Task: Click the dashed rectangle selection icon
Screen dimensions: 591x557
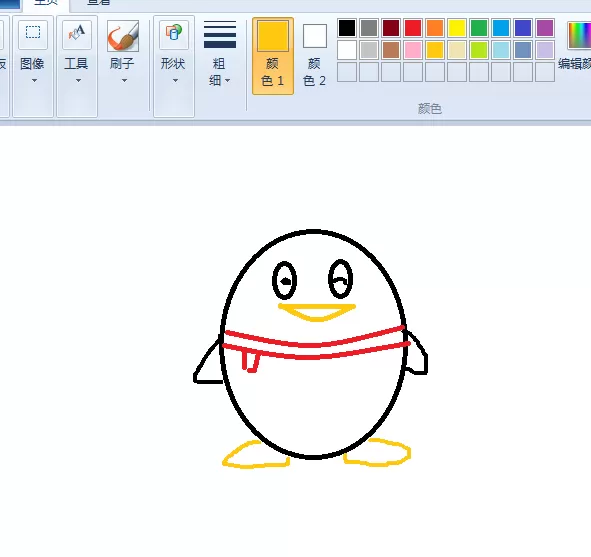Action: 33,33
